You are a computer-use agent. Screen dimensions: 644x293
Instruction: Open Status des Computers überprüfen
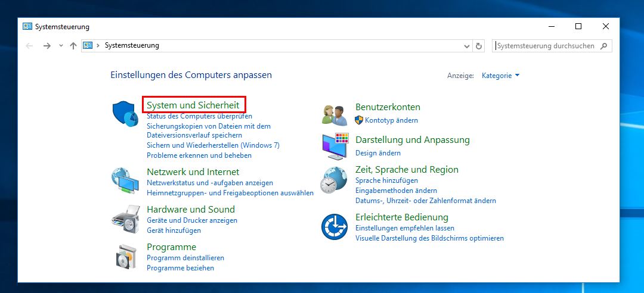point(200,117)
